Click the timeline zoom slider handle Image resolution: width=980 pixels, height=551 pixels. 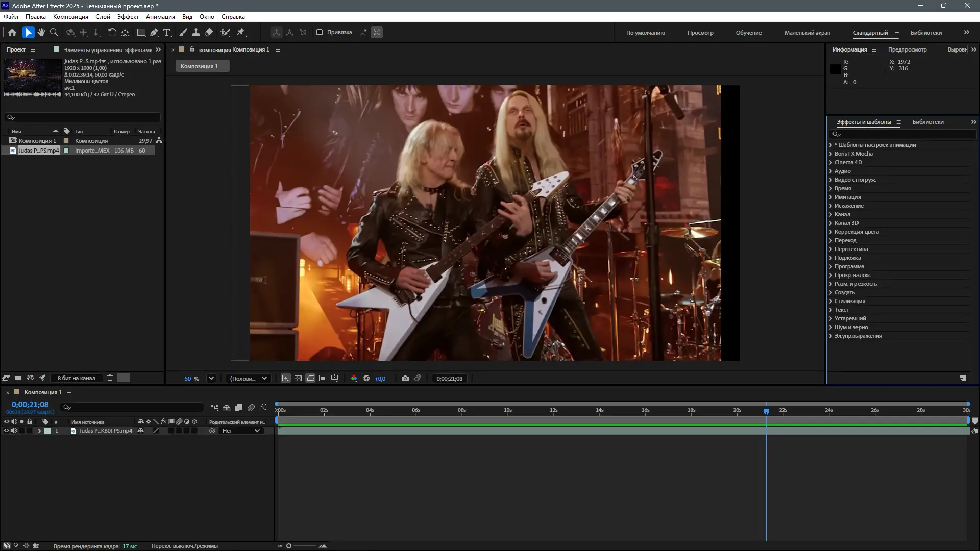(289, 546)
